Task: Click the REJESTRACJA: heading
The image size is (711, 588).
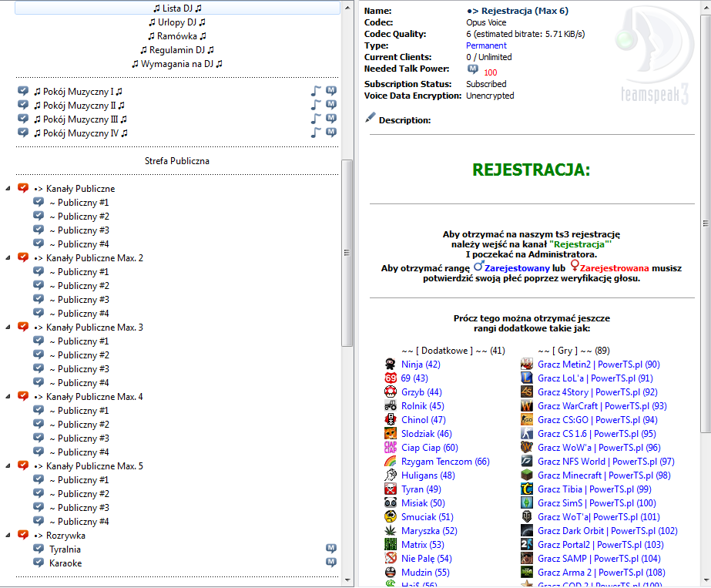Action: point(532,170)
